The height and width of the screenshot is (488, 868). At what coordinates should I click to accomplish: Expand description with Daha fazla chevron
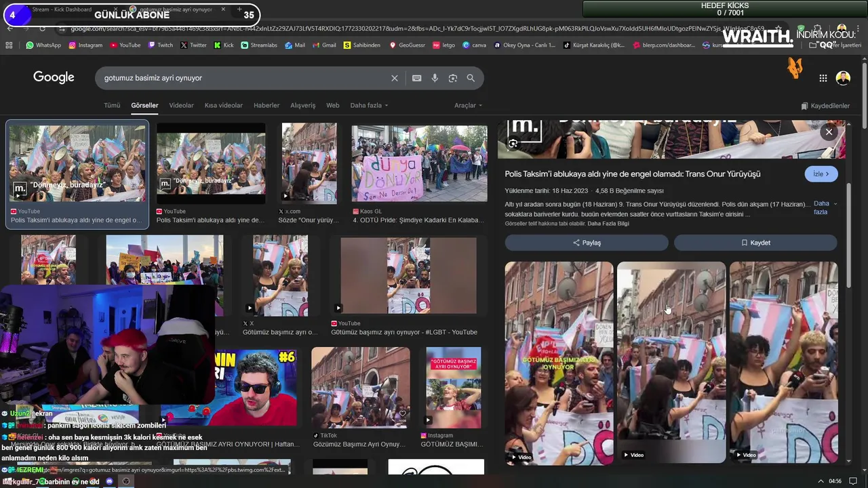825,207
